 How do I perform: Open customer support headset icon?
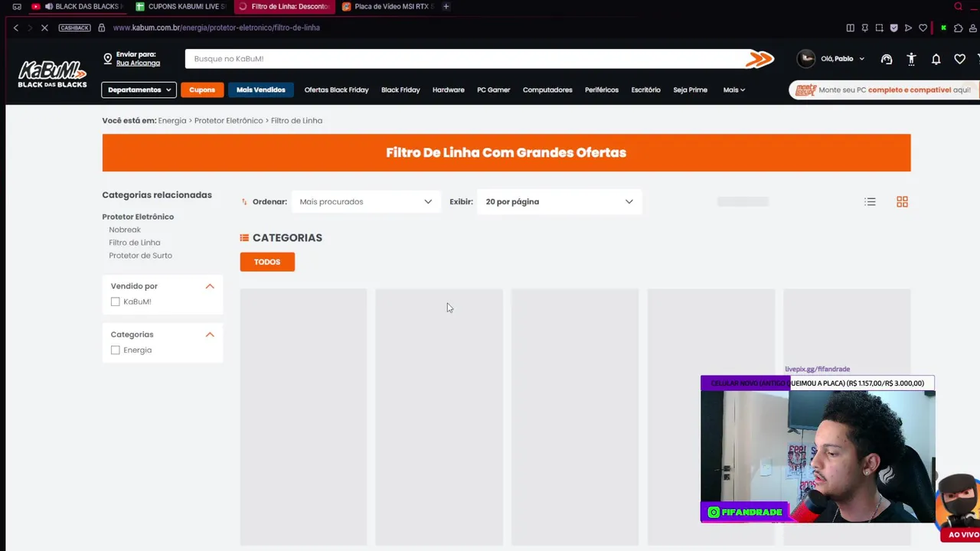[887, 59]
